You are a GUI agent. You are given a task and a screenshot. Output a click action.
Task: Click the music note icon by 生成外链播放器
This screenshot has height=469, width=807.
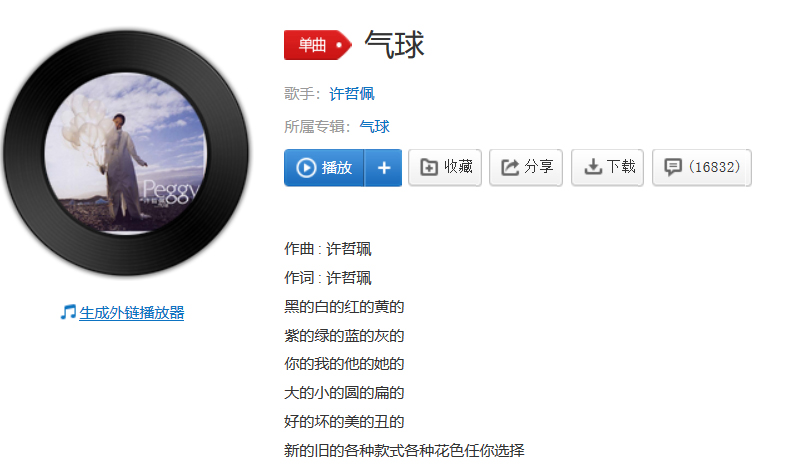pos(68,312)
